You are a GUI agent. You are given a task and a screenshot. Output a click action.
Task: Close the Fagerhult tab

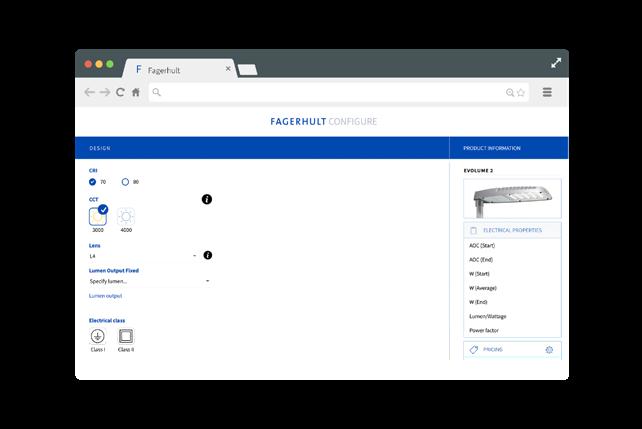point(228,69)
